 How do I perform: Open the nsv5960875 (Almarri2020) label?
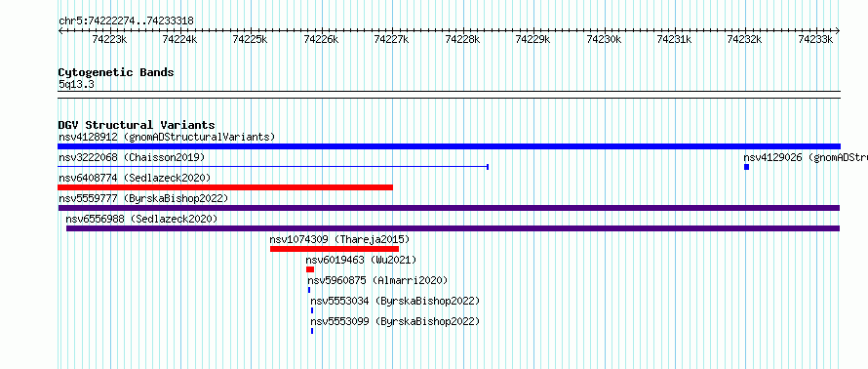coord(377,280)
